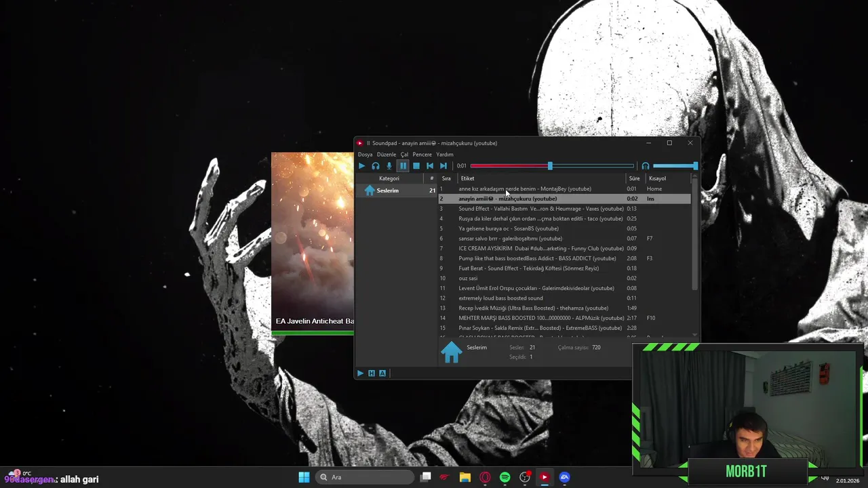
Task: Select 'Pınar Soykan - Sakla Remix' row
Action: (x=564, y=328)
